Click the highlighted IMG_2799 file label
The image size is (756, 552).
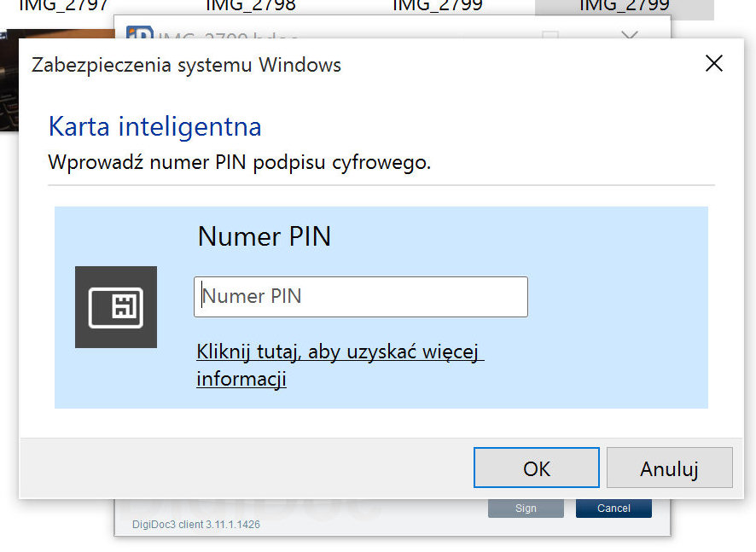pos(624,6)
